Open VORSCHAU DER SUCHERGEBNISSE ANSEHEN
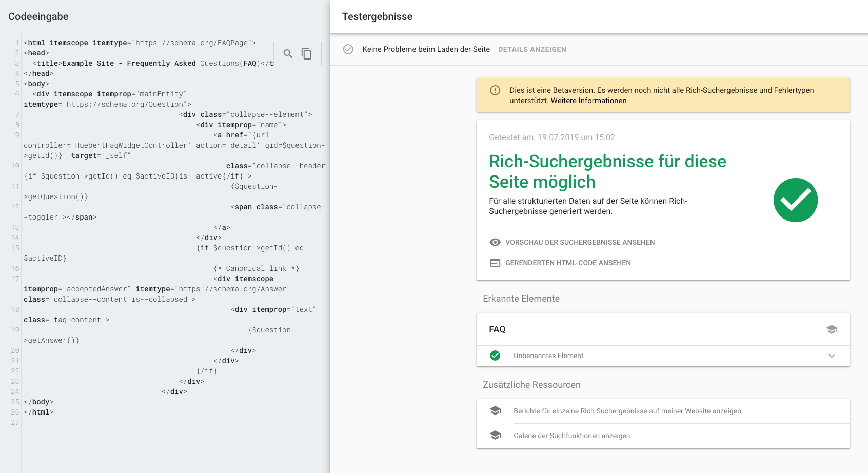Image resolution: width=868 pixels, height=473 pixels. tap(580, 242)
